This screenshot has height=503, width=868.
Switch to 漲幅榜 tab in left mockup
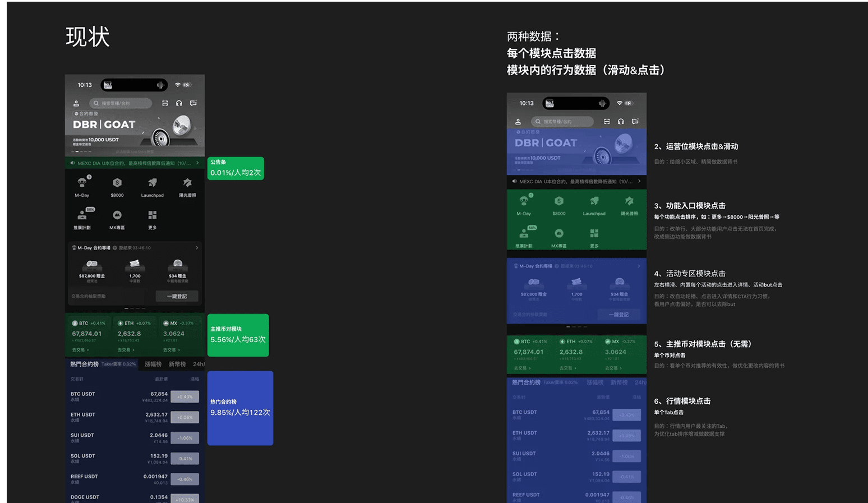(153, 364)
